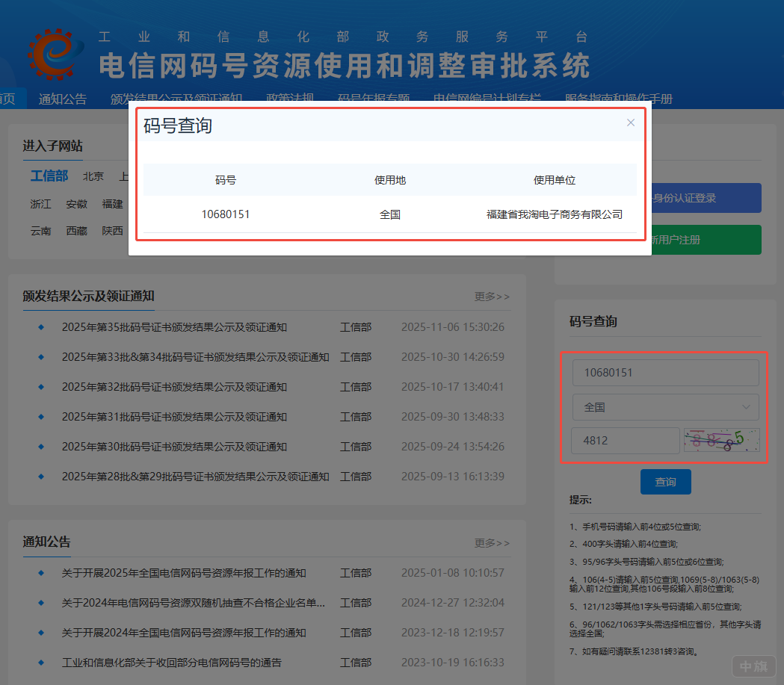Click the captcha code input field
The image size is (784, 685).
point(625,441)
